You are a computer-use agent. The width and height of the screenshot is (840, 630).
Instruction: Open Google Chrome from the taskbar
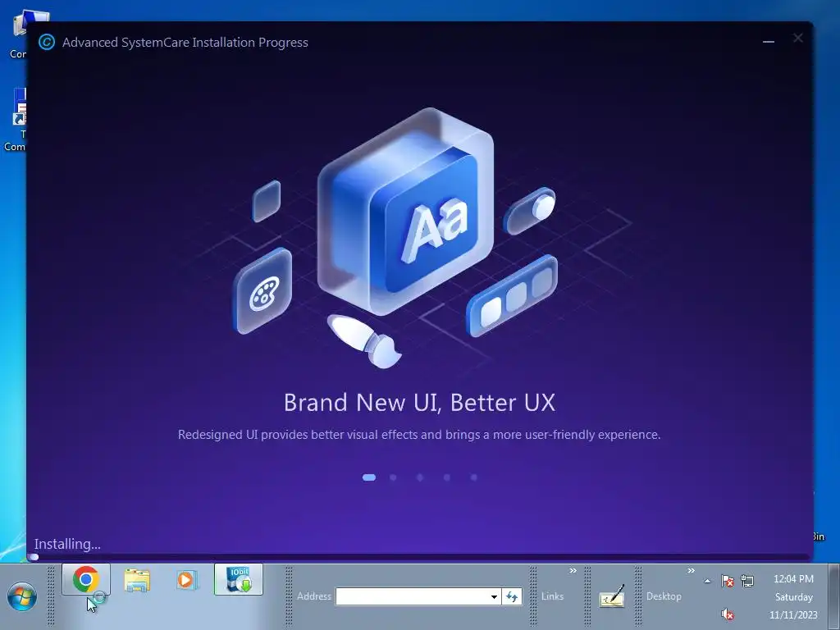pos(85,579)
